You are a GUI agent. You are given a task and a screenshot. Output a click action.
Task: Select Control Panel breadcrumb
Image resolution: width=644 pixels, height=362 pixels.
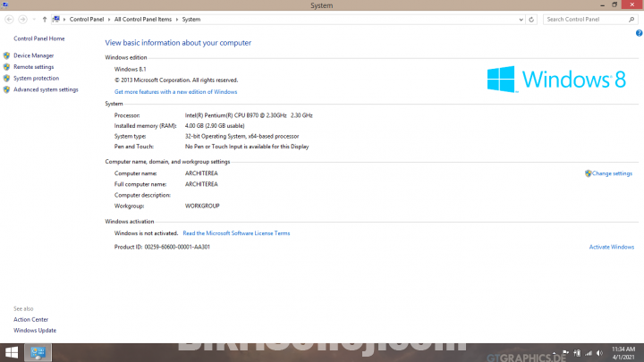point(87,20)
